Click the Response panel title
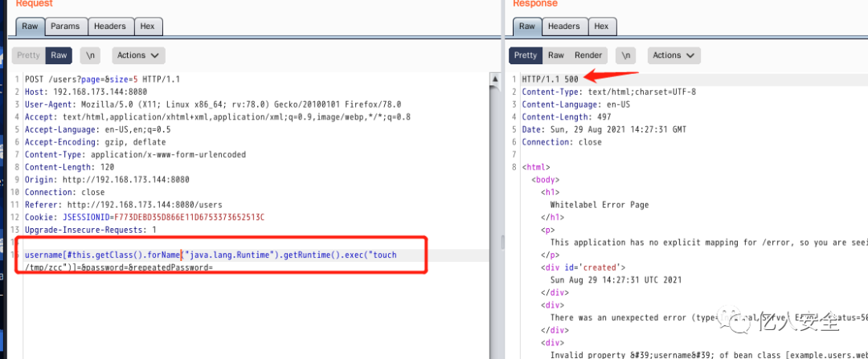Viewport: 868px width, 359px height. (x=534, y=4)
